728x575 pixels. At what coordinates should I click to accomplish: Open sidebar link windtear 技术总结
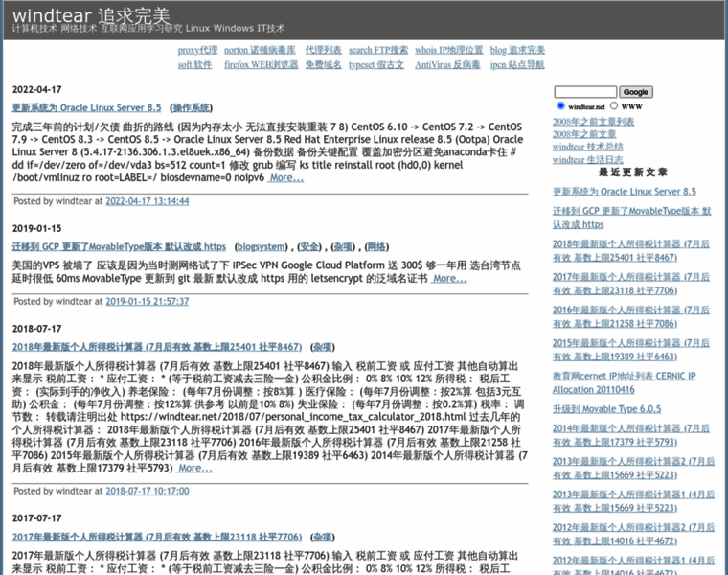click(x=587, y=147)
